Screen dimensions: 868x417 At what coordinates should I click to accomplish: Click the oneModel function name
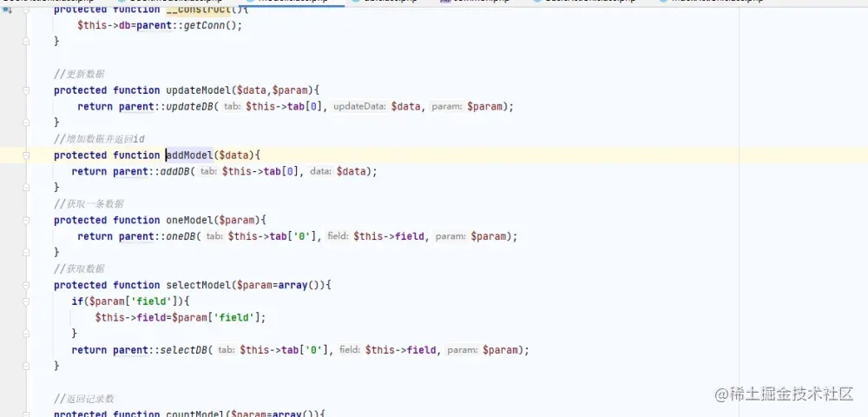[x=189, y=220]
